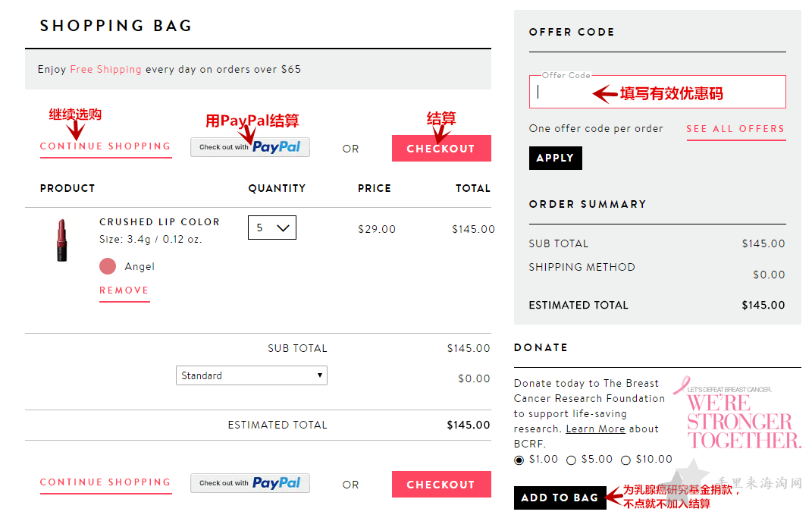Click the top Check out with PayPal button
812x518 pixels.
click(x=250, y=147)
